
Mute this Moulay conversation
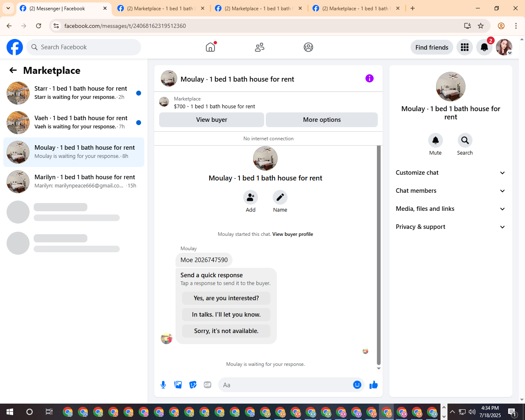(x=436, y=140)
